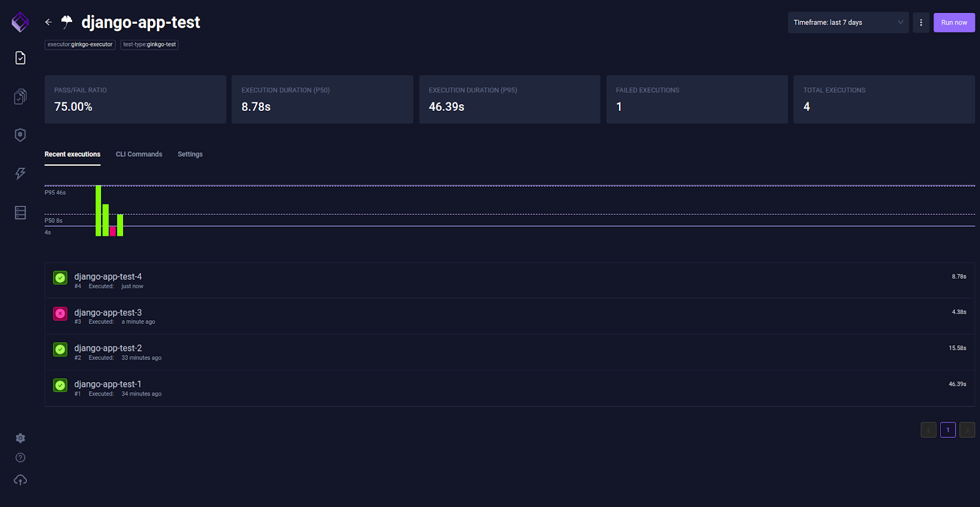The height and width of the screenshot is (507, 980).
Task: Open execution django-app-test-3
Action: (x=510, y=317)
